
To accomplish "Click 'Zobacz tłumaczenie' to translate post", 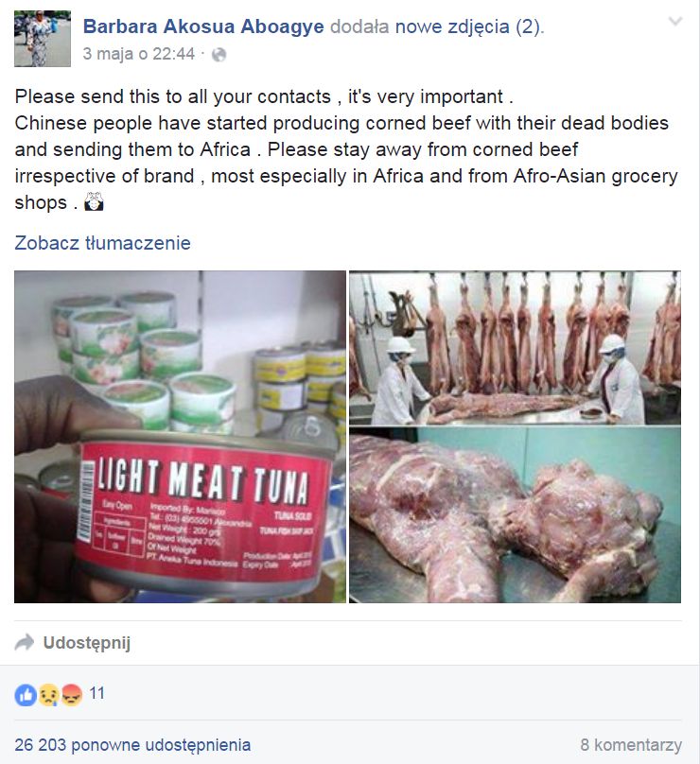I will click(x=102, y=243).
